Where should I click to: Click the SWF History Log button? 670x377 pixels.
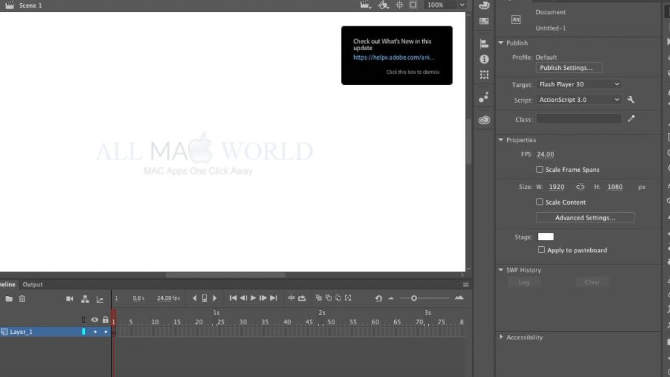[x=524, y=283]
